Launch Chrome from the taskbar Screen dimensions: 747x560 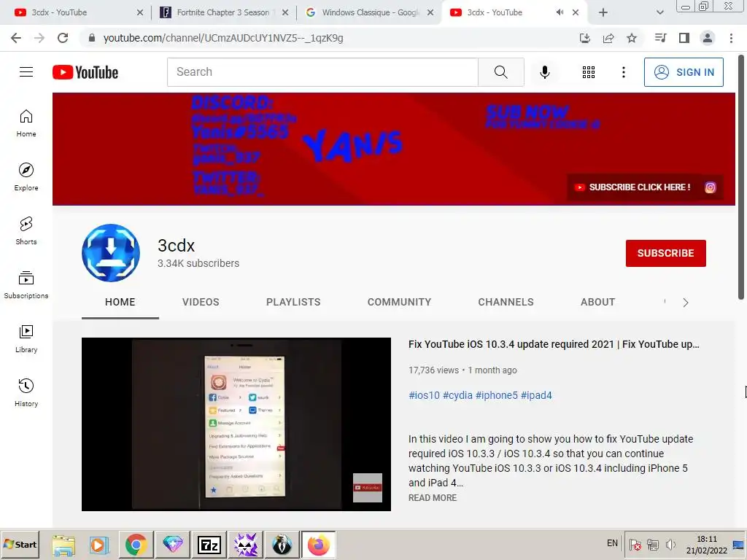(136, 545)
